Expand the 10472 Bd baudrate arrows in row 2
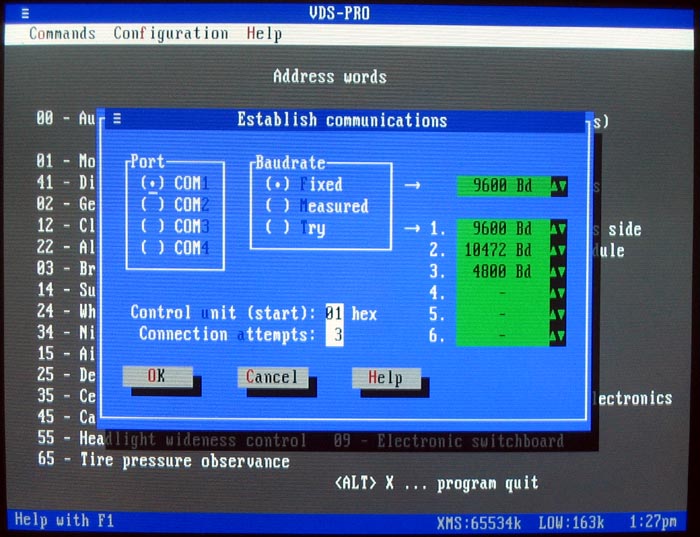Image resolution: width=700 pixels, height=537 pixels. (558, 250)
